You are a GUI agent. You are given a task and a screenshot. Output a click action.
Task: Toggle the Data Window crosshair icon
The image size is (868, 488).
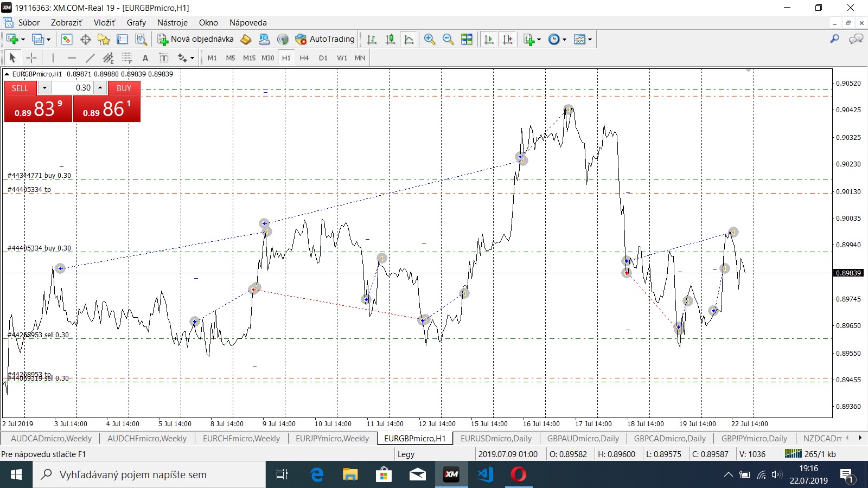(x=85, y=39)
